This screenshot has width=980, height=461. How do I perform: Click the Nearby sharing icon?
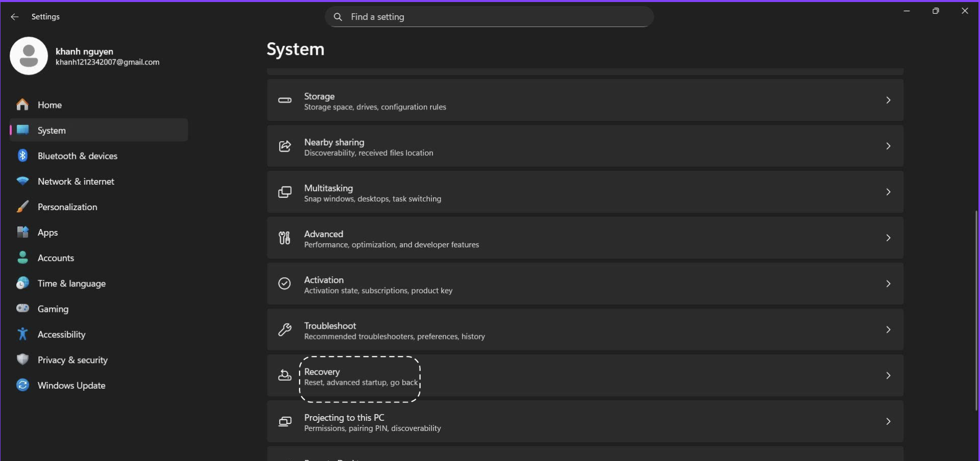[285, 147]
